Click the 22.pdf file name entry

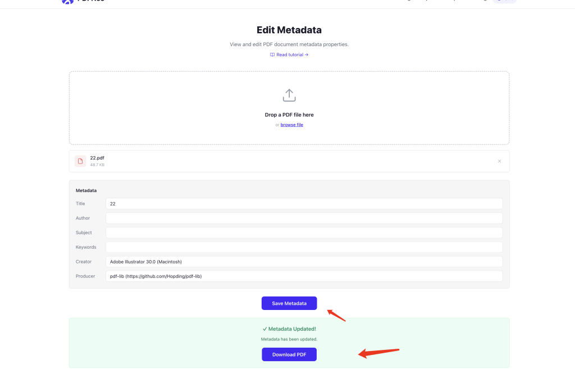(x=97, y=158)
